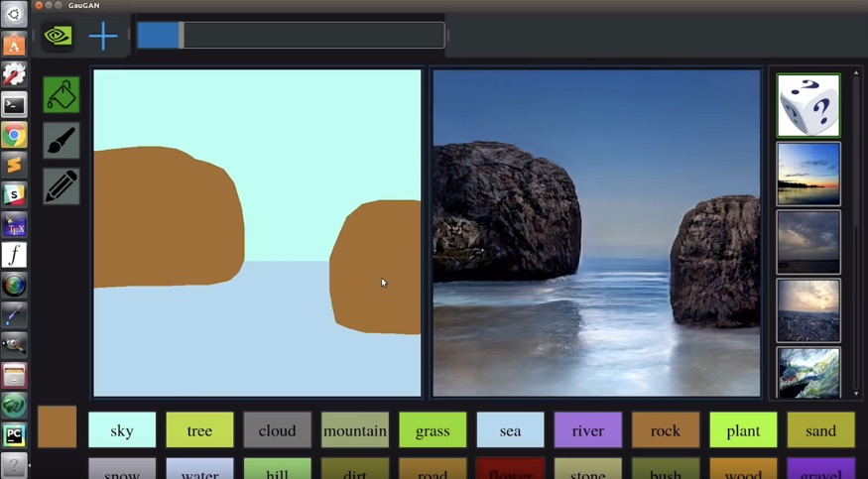Open the italic f font app in the dock

pos(14,255)
